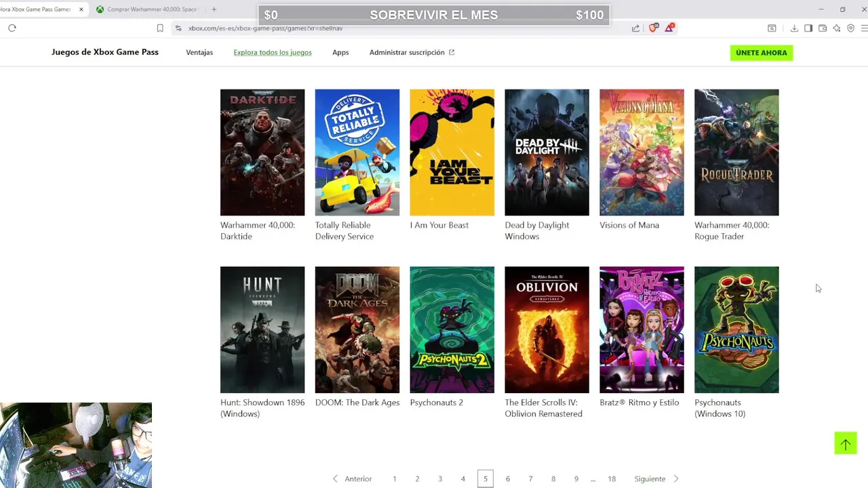Click the green scroll-to-top arrow button
868x488 pixels.
(x=846, y=443)
